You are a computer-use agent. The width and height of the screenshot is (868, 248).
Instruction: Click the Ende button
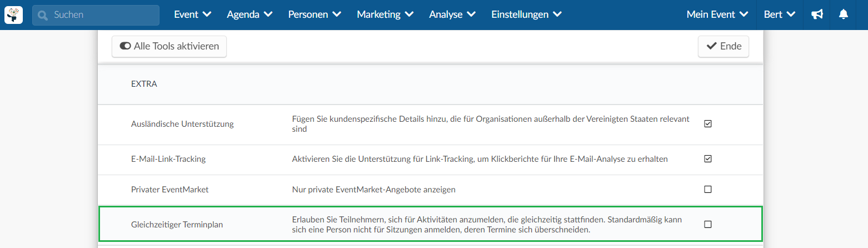724,47
